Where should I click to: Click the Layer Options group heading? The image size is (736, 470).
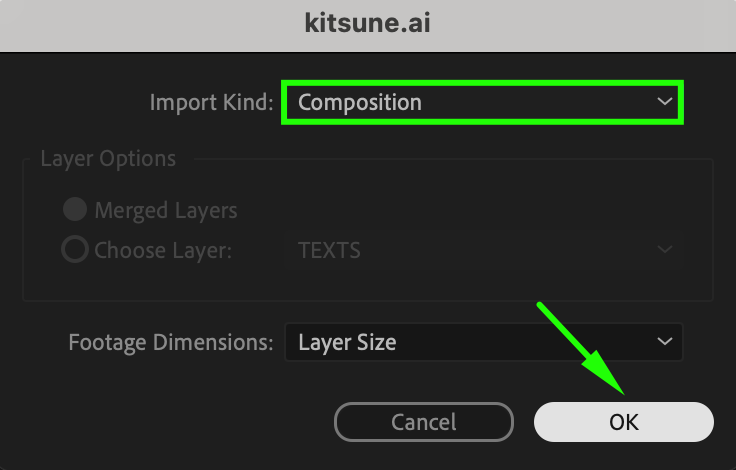108,159
